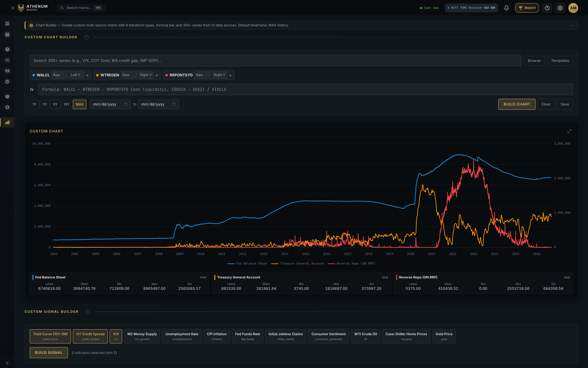Click the fx formula icon
This screenshot has height=368, width=588.
point(32,90)
